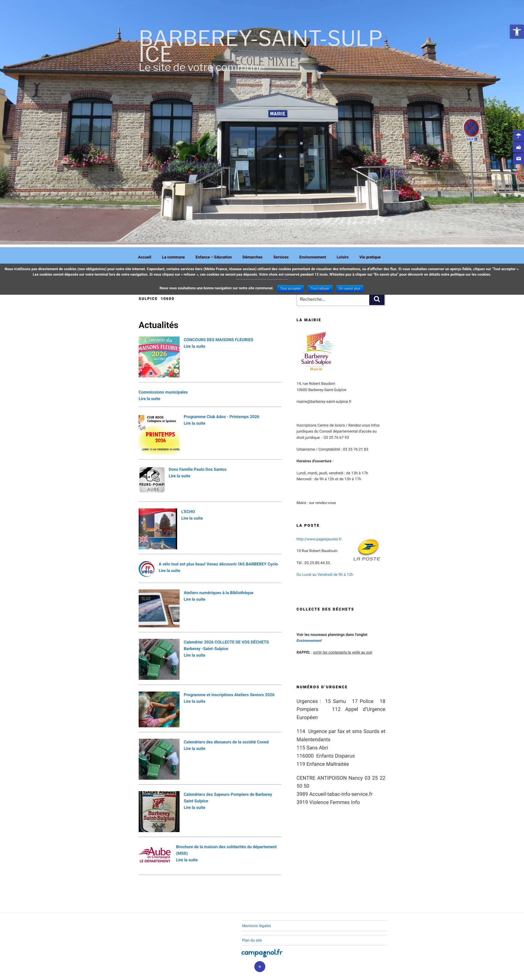This screenshot has height=980, width=524.
Task: Open the umbrella weather side widget
Action: 518,135
